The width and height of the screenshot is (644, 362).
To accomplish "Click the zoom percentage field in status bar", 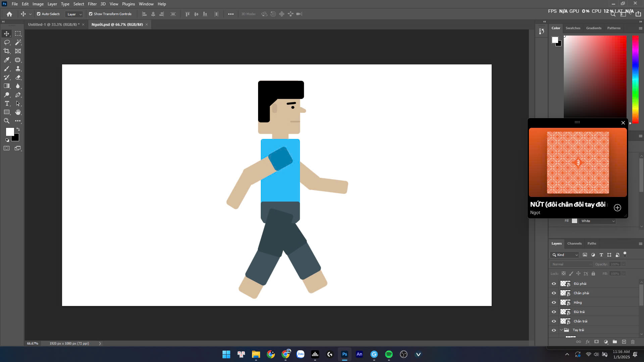I will coord(33,344).
